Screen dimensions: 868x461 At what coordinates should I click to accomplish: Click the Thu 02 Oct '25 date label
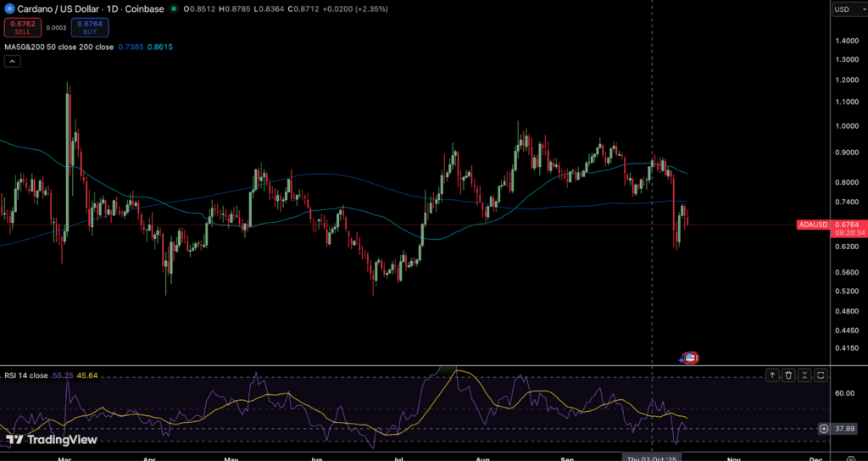(651, 458)
